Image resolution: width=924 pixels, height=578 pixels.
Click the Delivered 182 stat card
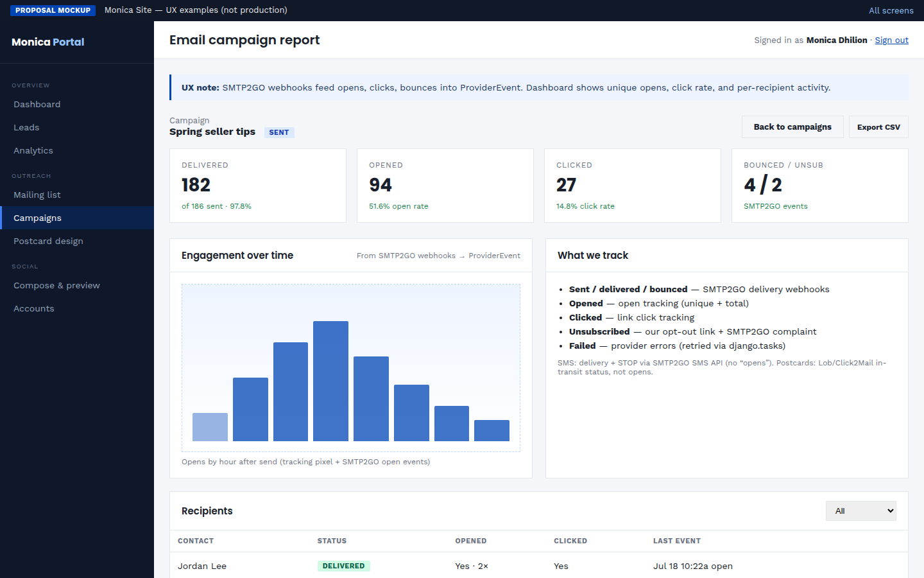[258, 186]
